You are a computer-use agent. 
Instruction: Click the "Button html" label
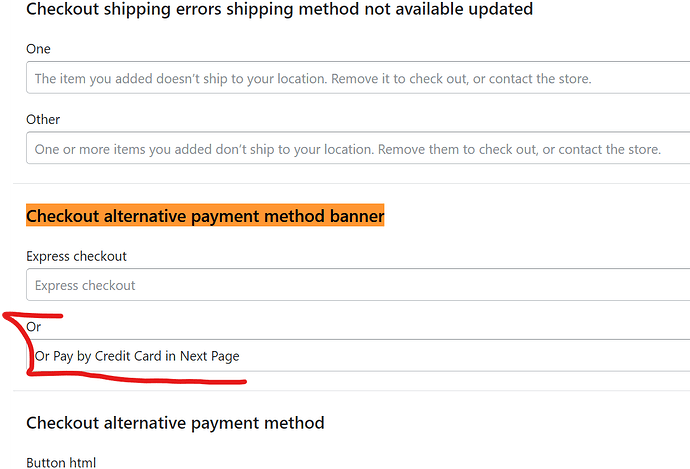click(x=60, y=462)
